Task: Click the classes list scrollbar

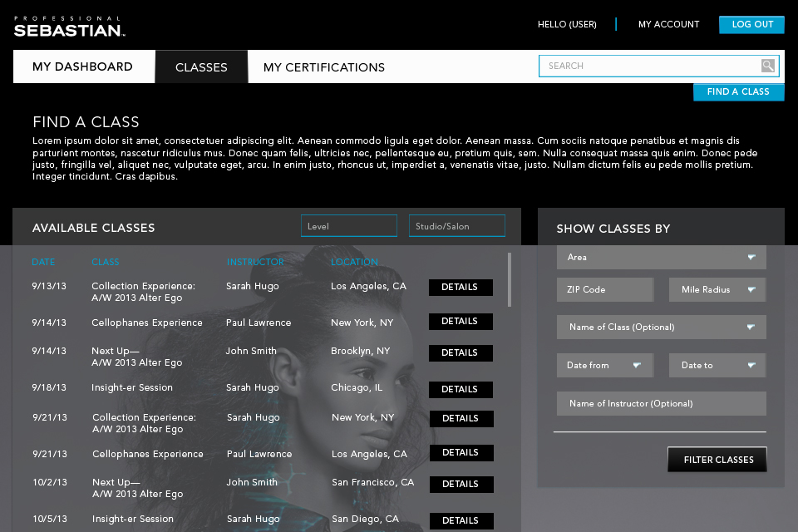Action: click(x=510, y=280)
